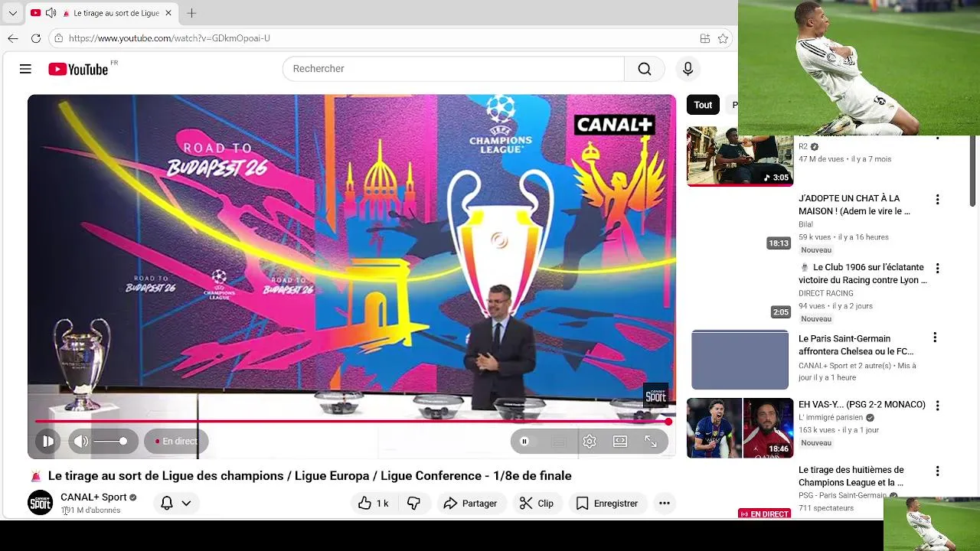The height and width of the screenshot is (551, 980).
Task: Click the Rechercher search field
Action: coord(453,69)
